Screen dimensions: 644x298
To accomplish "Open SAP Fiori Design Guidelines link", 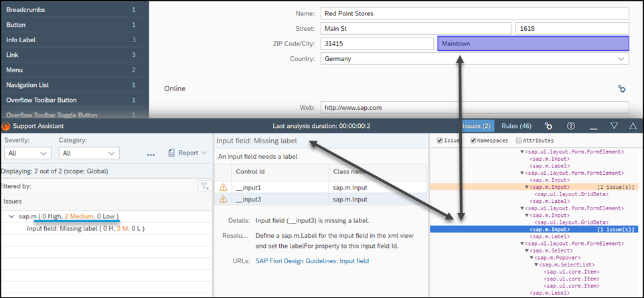I will [x=312, y=260].
